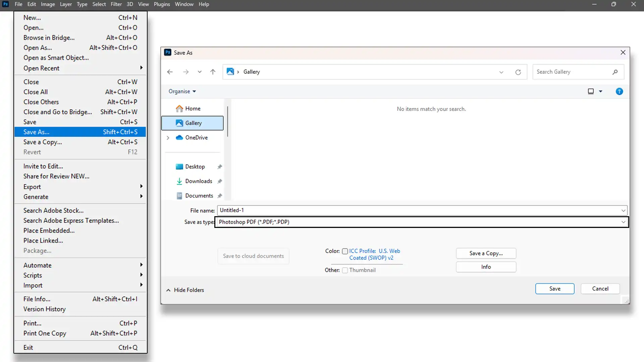
Task: Click the Save to cloud documents button
Action: click(253, 256)
